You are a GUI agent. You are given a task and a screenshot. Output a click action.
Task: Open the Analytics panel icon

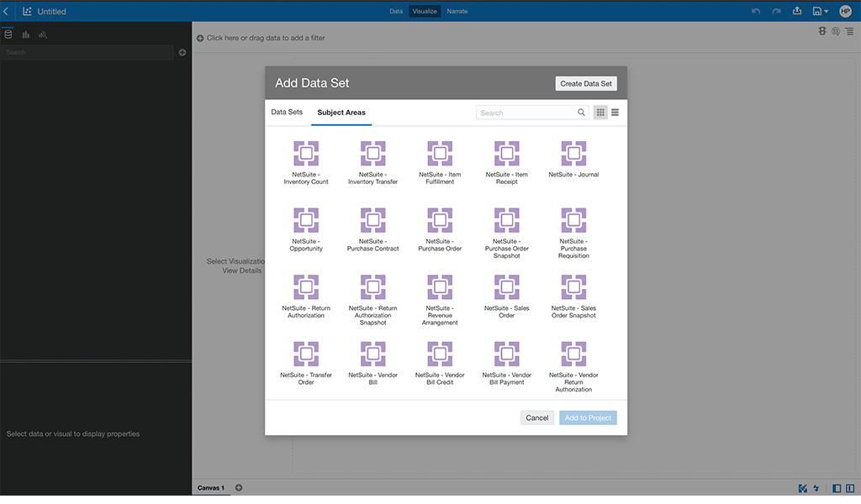[43, 34]
